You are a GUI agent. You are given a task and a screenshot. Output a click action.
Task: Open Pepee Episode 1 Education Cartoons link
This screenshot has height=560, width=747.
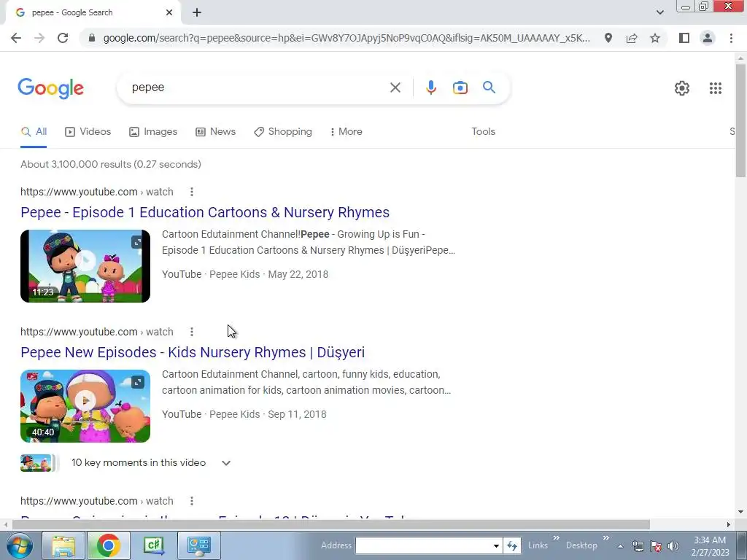205,212
